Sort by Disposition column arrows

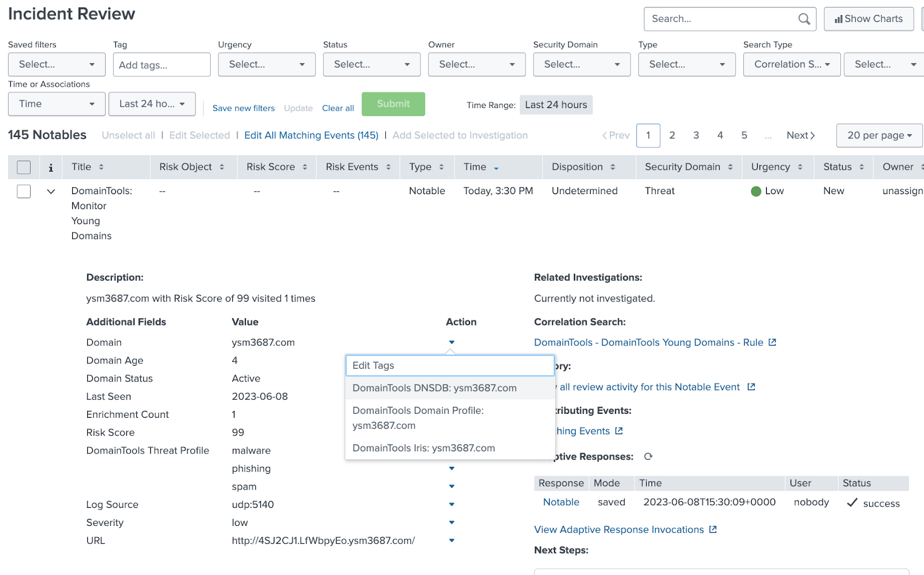613,167
